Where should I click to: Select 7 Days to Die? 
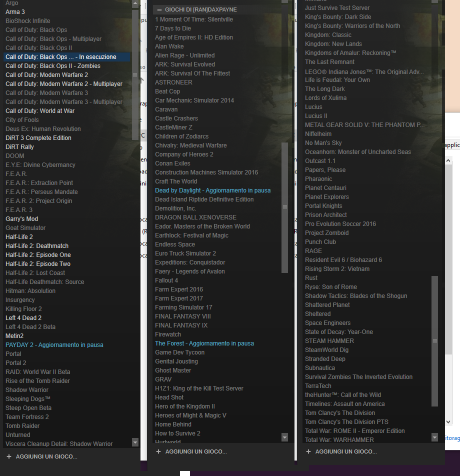click(x=173, y=28)
